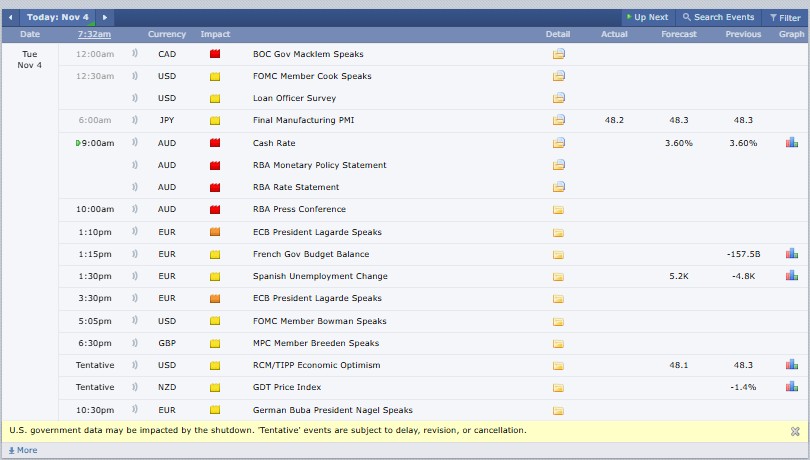Open detail folder for GDT Price Index
Viewport: 810px width, 460px height.
[558, 387]
